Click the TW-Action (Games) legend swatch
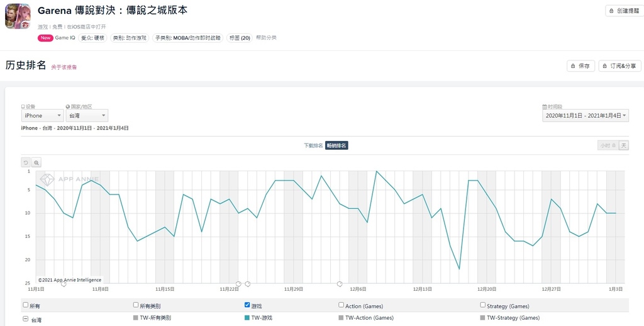644x326 pixels. pyautogui.click(x=341, y=318)
